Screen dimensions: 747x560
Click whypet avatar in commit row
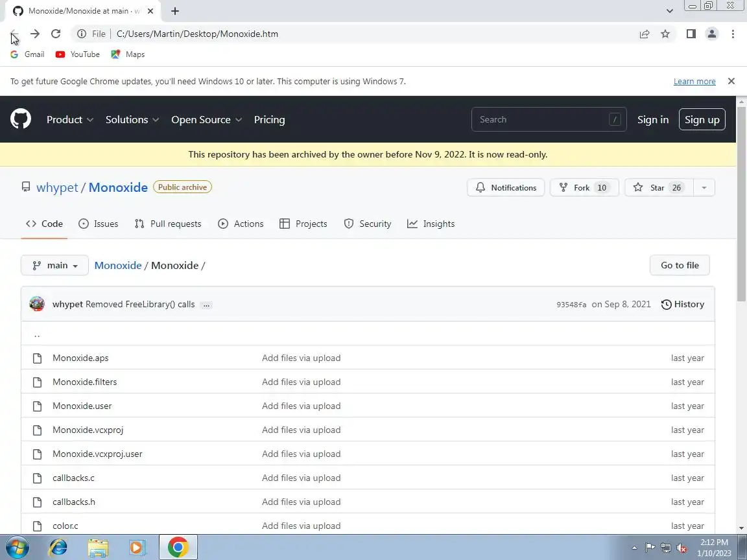click(x=37, y=304)
